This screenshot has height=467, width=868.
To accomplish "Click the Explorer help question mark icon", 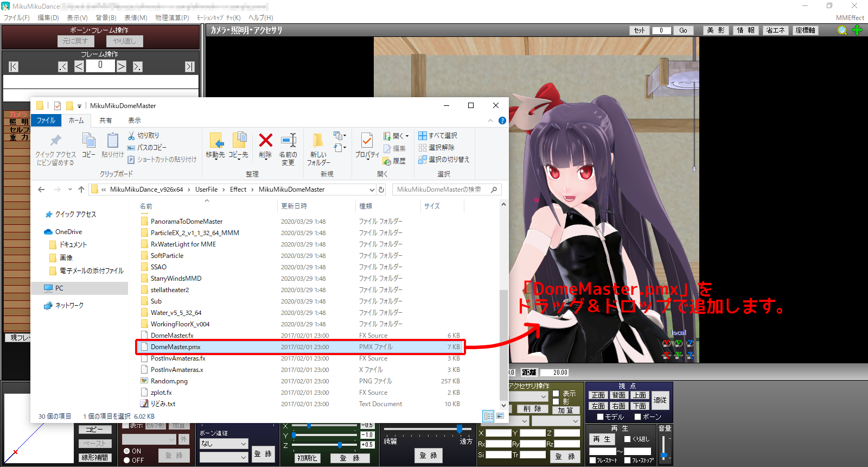I will 502,121.
